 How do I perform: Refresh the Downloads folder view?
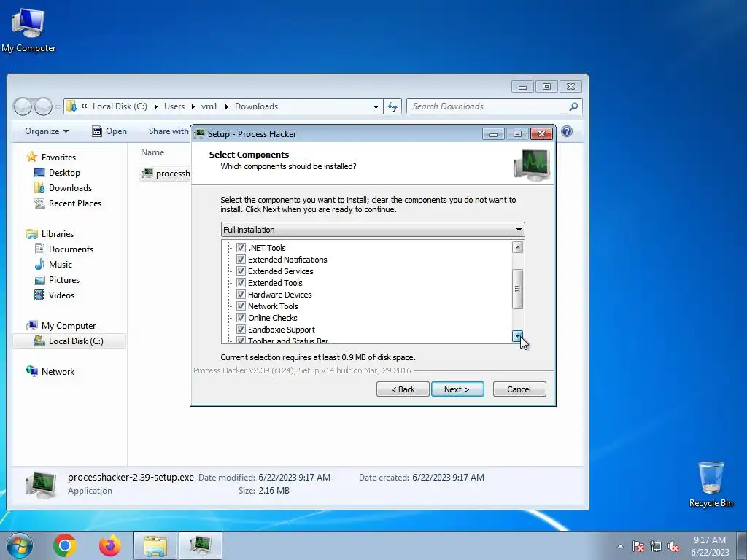pyautogui.click(x=392, y=106)
